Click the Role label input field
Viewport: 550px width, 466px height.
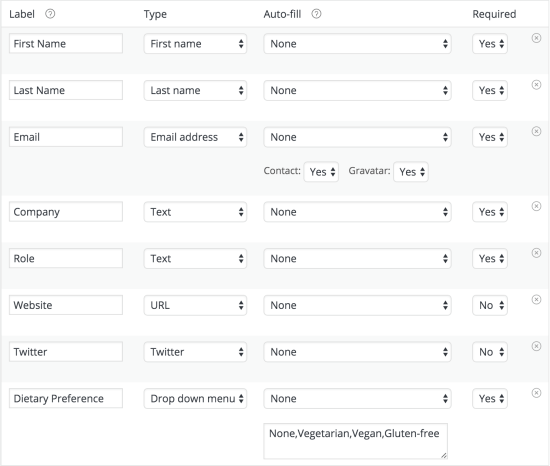pyautogui.click(x=66, y=258)
